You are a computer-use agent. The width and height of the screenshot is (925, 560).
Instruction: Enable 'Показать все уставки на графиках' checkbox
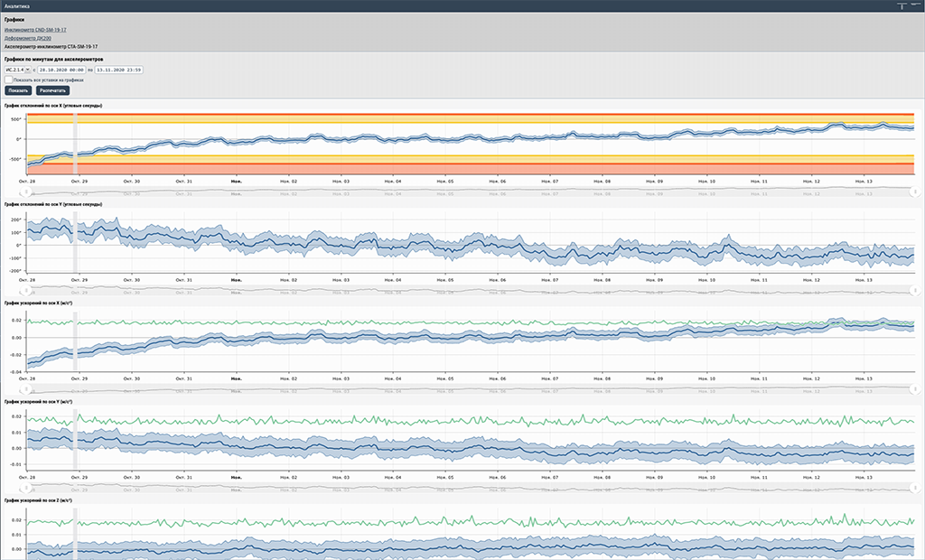[8, 79]
